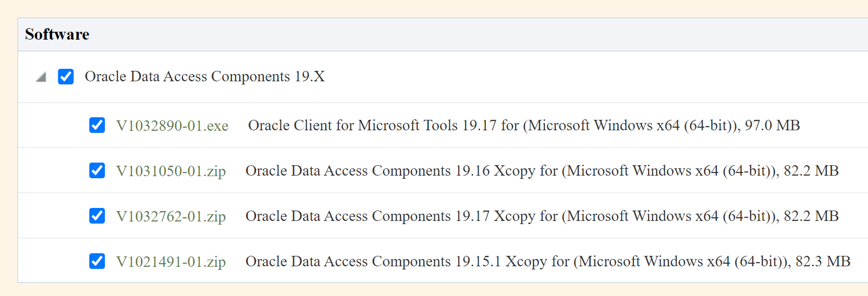Download the V1021491-01.zip file

point(171,262)
